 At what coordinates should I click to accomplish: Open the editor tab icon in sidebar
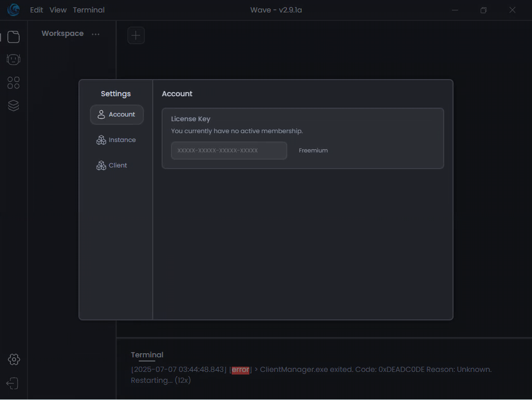tap(14, 37)
